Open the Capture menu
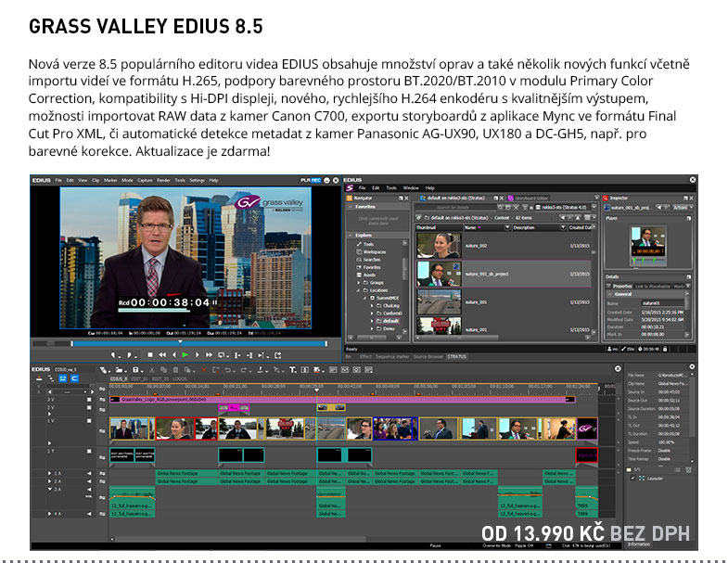728x563 pixels. [x=145, y=180]
